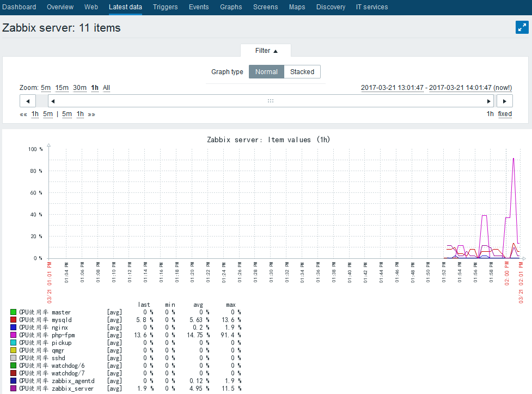Set zoom to 15m

click(62, 88)
